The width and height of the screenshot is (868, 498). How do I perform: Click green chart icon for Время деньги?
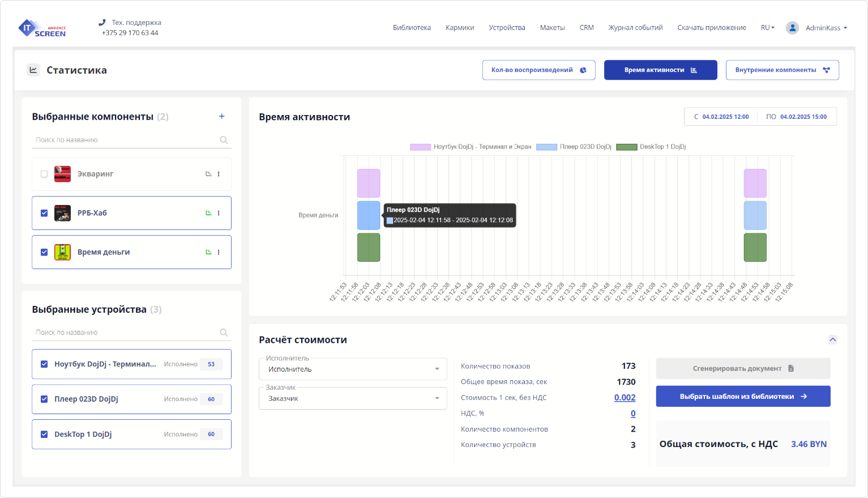208,252
